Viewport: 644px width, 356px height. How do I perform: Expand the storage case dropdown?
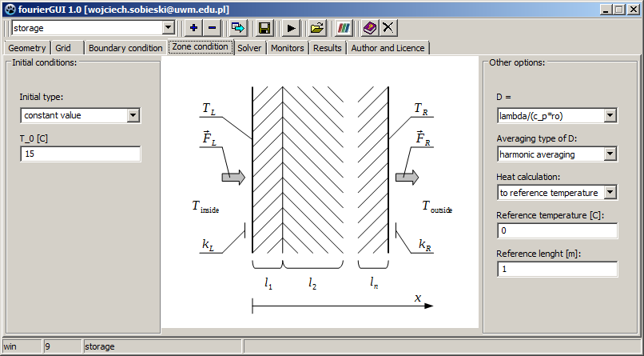click(168, 28)
